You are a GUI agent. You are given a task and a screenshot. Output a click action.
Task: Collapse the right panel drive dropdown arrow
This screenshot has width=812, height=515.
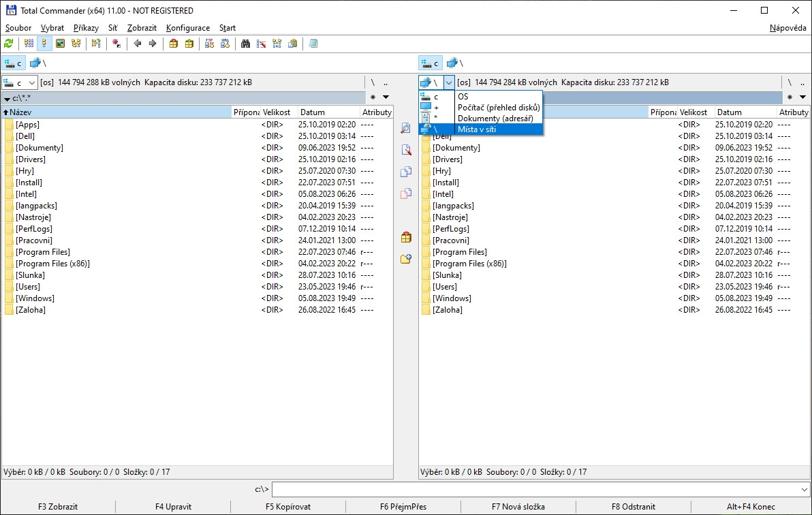coord(448,82)
